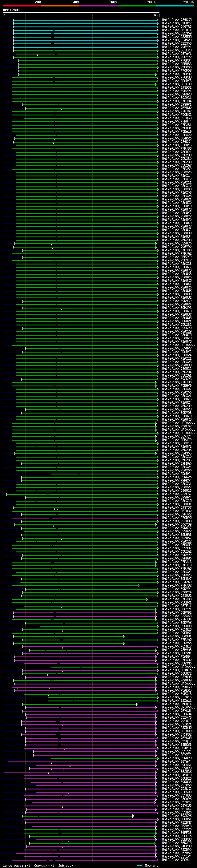Select label UniRef100_C6TEX3
The width and height of the screenshot is (197, 868).
click(x=176, y=50)
